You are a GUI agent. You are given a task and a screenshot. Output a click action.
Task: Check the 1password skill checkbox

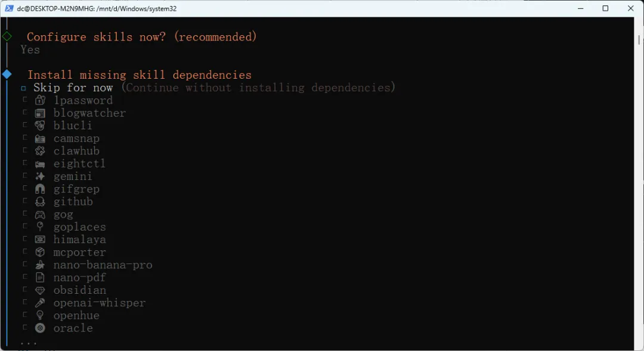tap(25, 100)
